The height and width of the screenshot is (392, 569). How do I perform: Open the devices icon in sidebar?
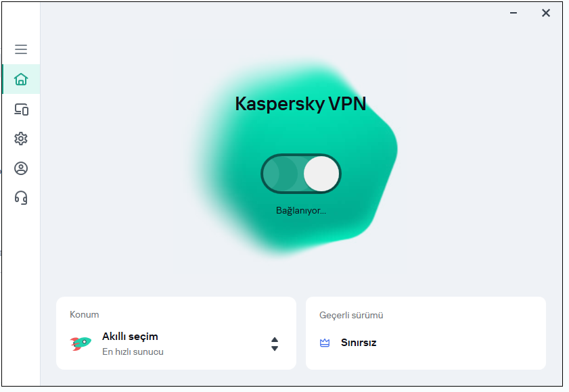[x=21, y=109]
